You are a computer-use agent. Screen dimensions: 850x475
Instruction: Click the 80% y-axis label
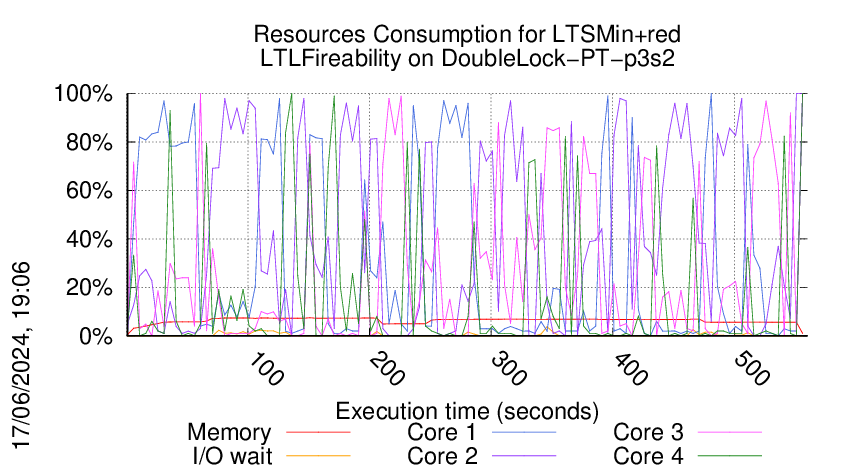(x=89, y=143)
